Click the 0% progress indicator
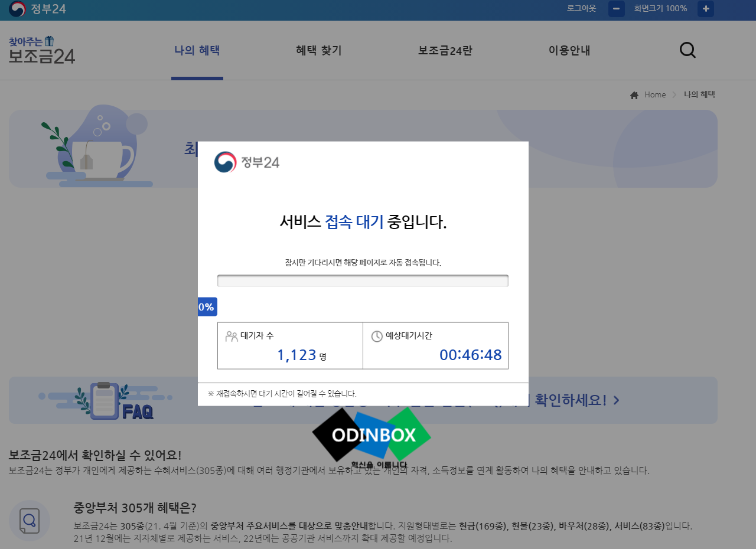This screenshot has width=756, height=549. coord(207,307)
